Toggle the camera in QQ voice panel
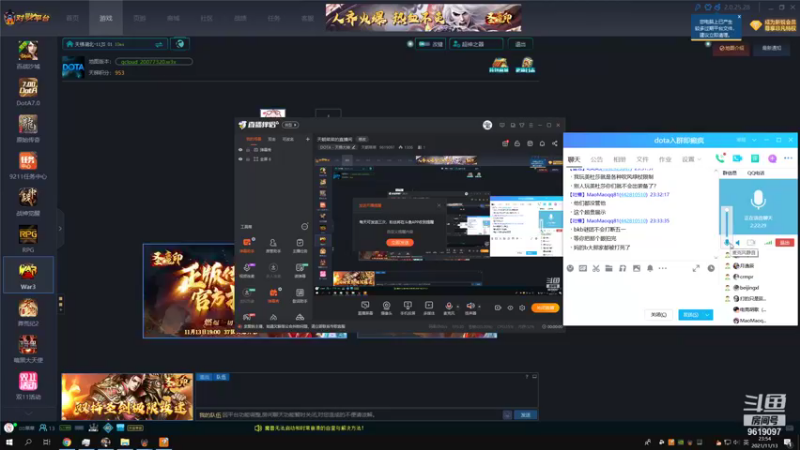 751,243
